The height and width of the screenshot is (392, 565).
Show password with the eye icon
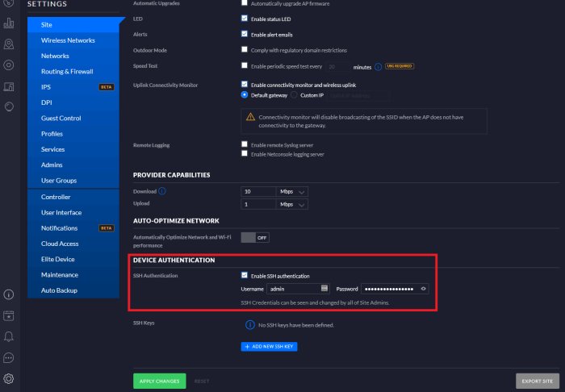[x=424, y=289]
